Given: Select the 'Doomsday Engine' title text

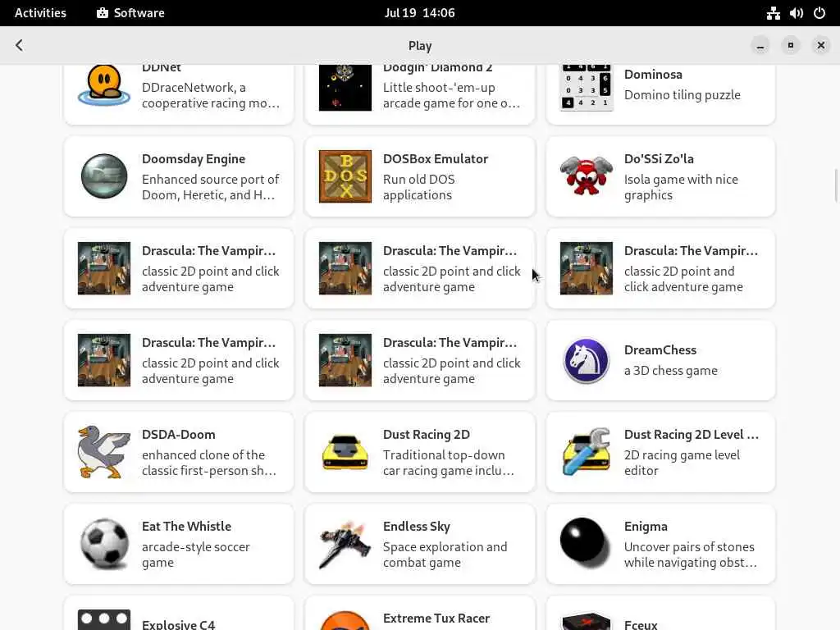Looking at the screenshot, I should click(x=194, y=159).
